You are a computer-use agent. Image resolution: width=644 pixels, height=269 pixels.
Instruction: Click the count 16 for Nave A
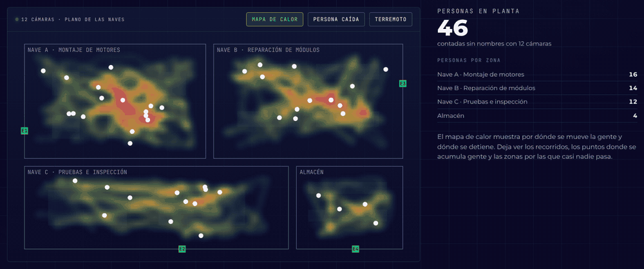click(x=633, y=75)
